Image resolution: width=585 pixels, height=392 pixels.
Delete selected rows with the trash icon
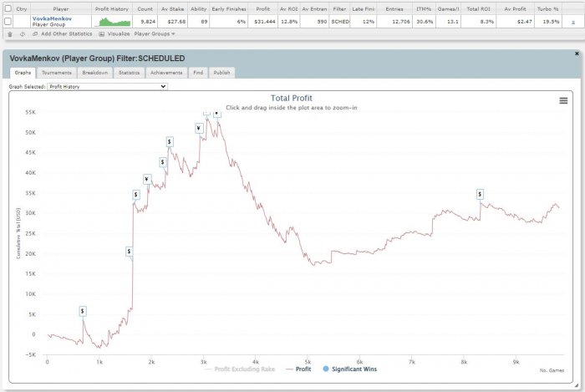point(10,34)
